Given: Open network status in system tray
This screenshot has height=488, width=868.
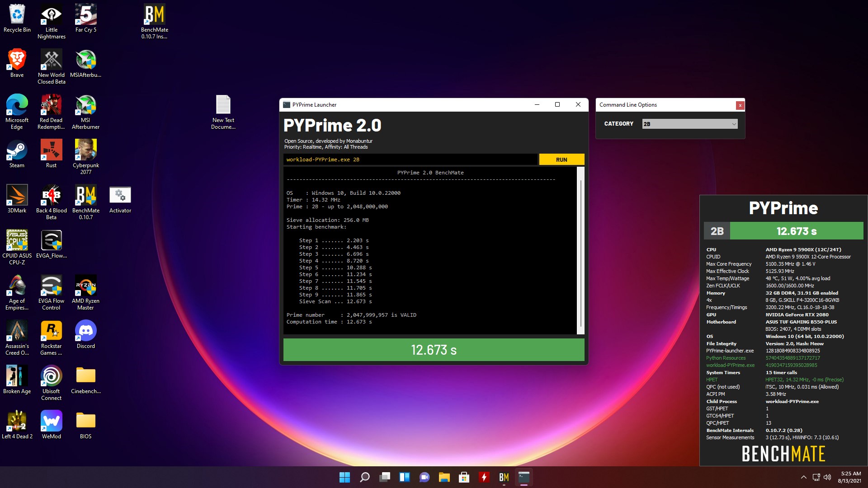Looking at the screenshot, I should [816, 477].
